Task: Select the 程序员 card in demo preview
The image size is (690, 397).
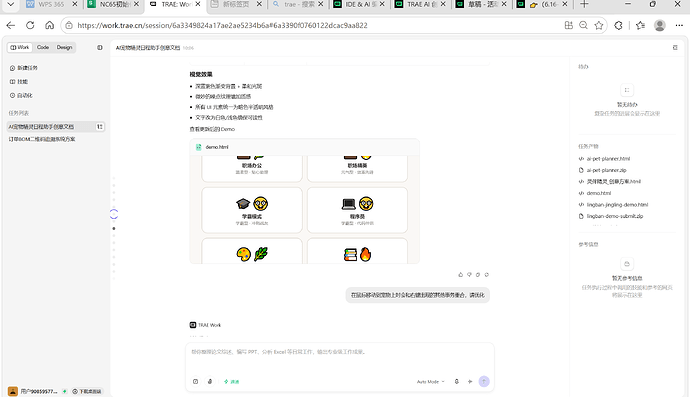Action: pyautogui.click(x=357, y=210)
